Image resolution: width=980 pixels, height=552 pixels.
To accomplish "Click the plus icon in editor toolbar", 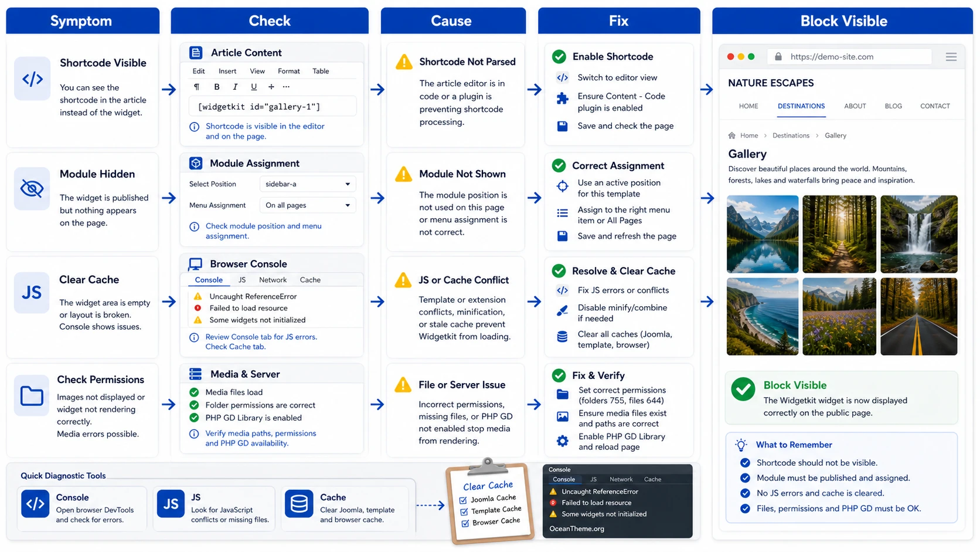I will [271, 87].
